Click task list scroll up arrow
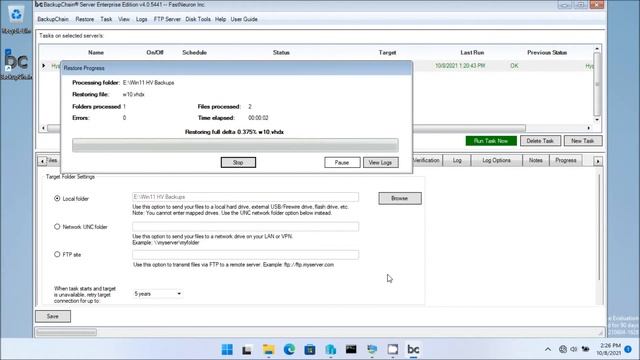Screen dimensions: 640x360 tap(597, 49)
